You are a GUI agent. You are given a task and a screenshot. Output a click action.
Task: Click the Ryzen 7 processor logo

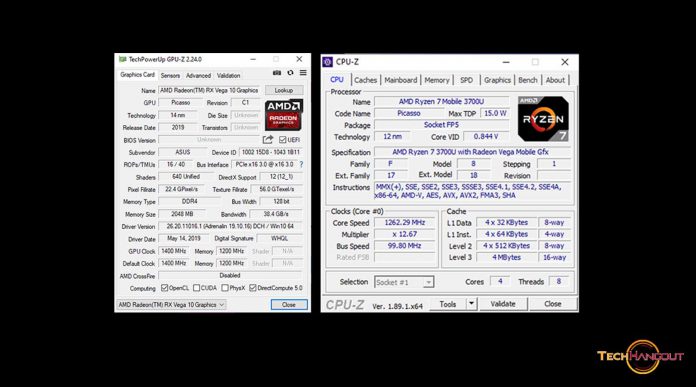[543, 119]
